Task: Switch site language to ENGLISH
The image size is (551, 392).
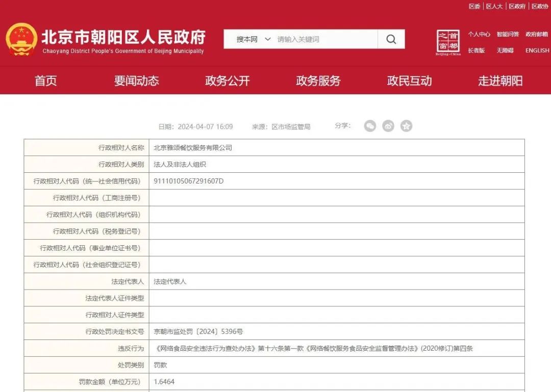Action: (x=537, y=50)
